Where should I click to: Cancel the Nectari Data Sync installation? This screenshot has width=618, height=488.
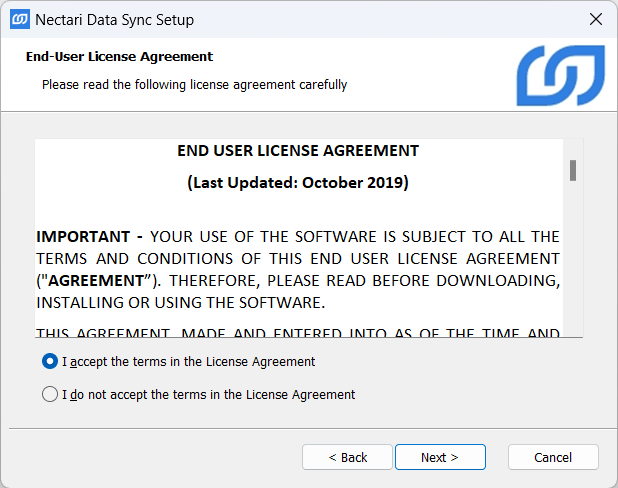[553, 457]
